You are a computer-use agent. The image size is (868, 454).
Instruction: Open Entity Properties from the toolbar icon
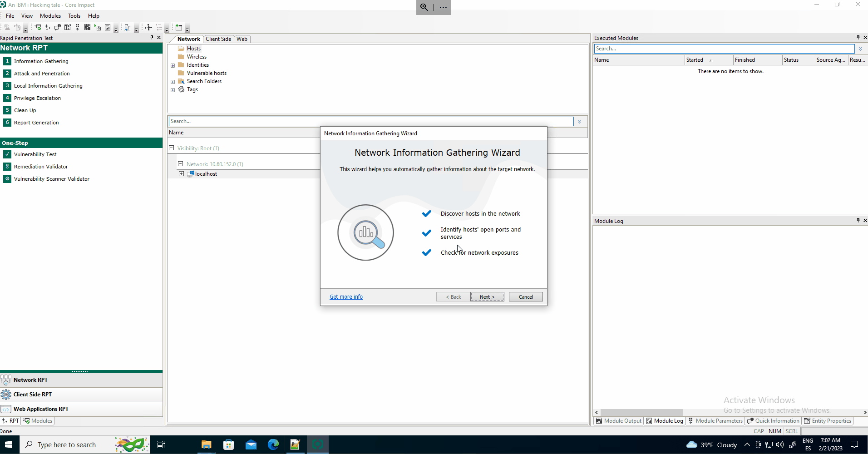pos(68,27)
